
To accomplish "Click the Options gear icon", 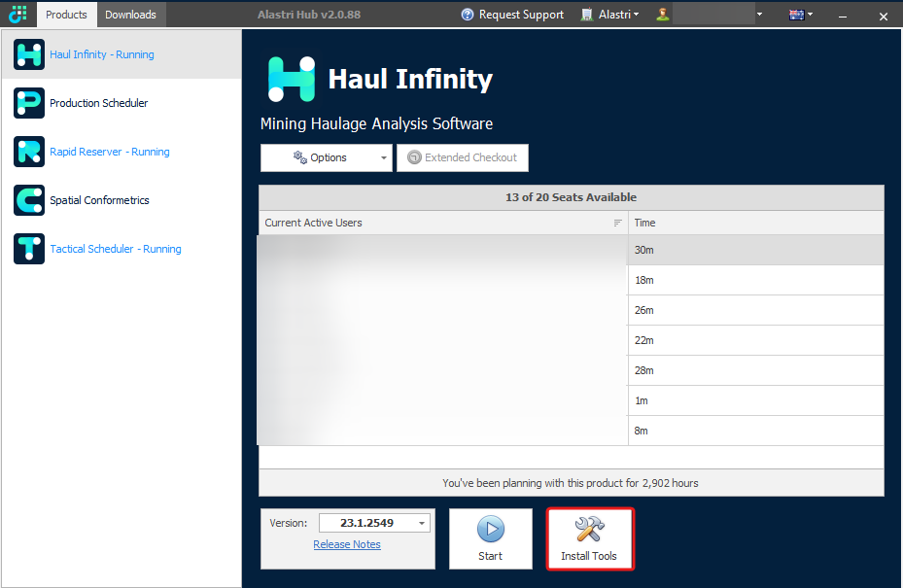I will (300, 157).
